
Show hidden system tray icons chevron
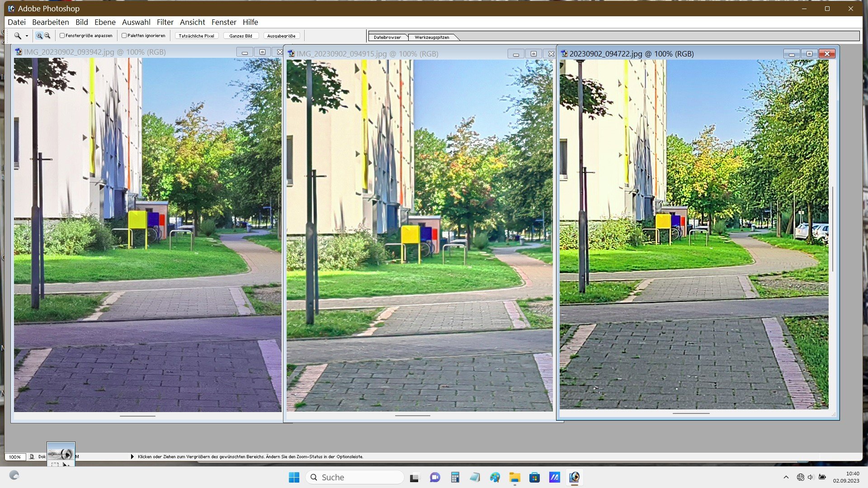pos(786,477)
